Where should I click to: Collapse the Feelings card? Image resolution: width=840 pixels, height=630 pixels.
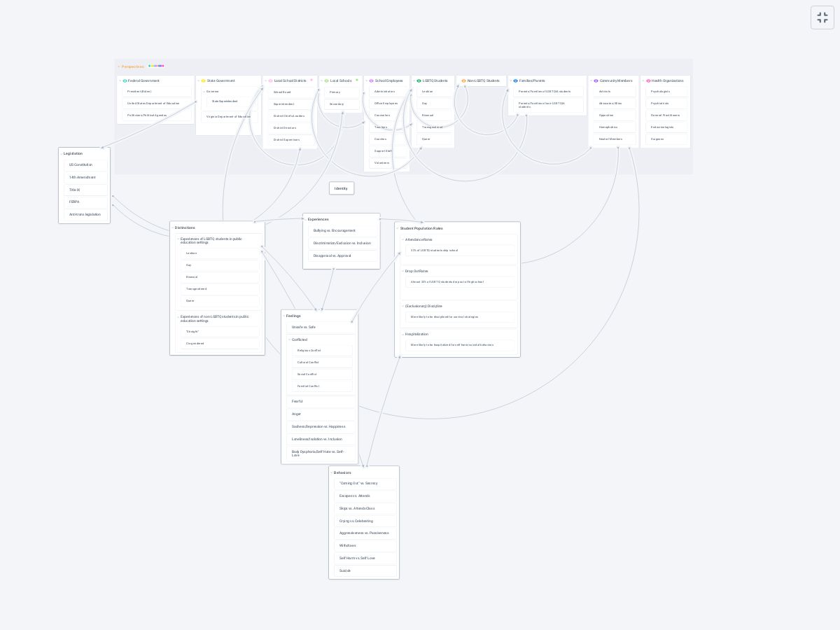pyautogui.click(x=283, y=316)
